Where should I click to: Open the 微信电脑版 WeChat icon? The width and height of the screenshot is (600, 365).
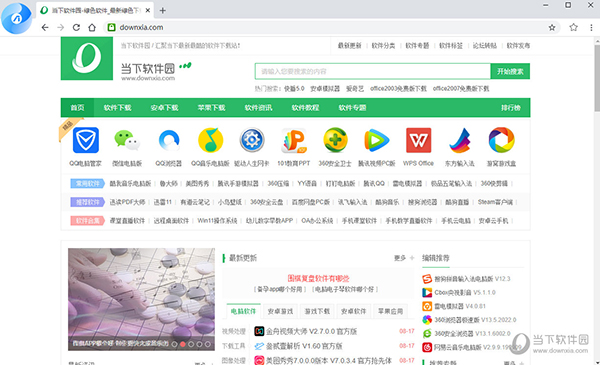127,140
